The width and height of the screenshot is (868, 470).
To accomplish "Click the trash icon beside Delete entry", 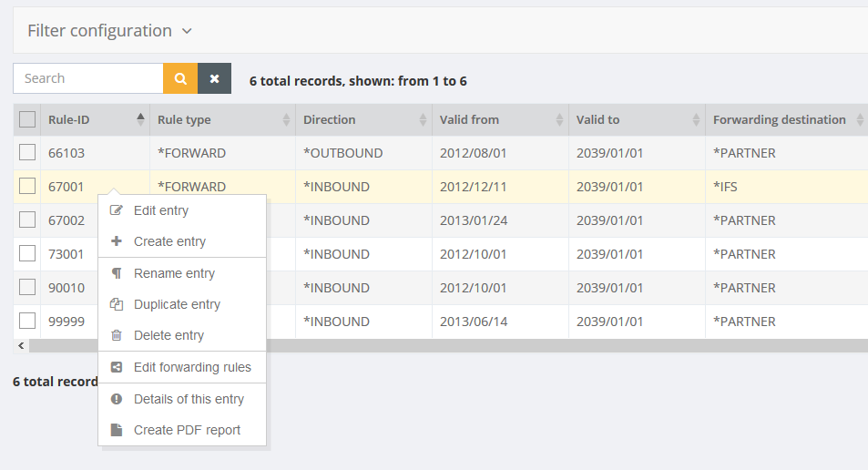I will 117,335.
